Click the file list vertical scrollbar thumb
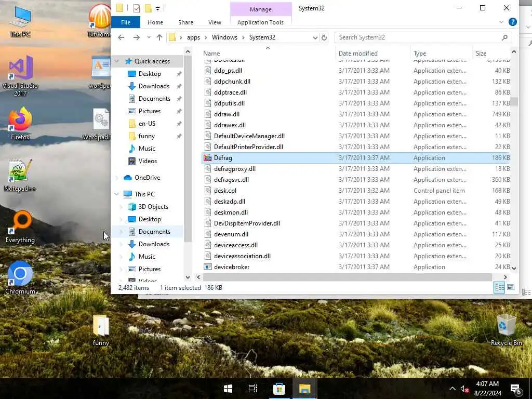 [514, 101]
